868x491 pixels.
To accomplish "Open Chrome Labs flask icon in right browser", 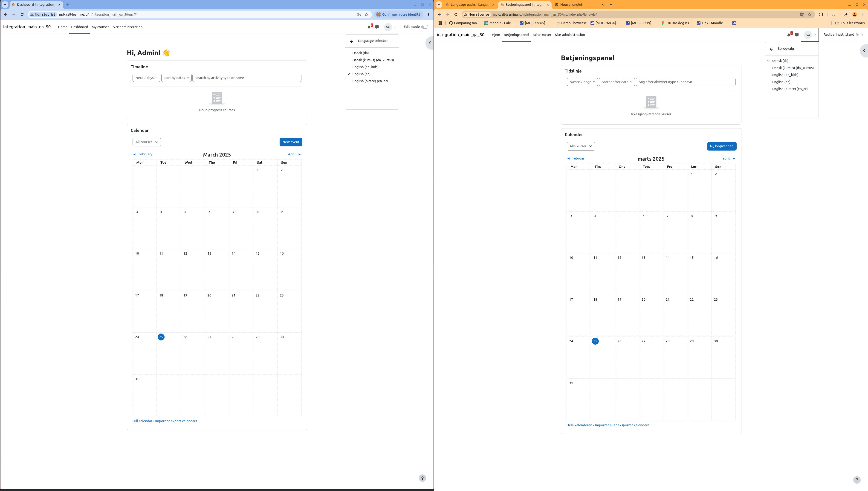I will [x=833, y=15].
